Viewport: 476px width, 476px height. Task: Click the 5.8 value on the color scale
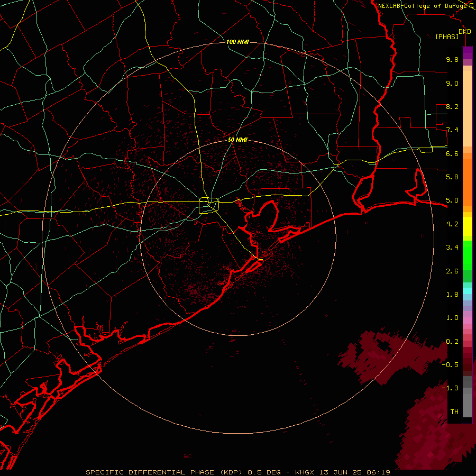(452, 177)
